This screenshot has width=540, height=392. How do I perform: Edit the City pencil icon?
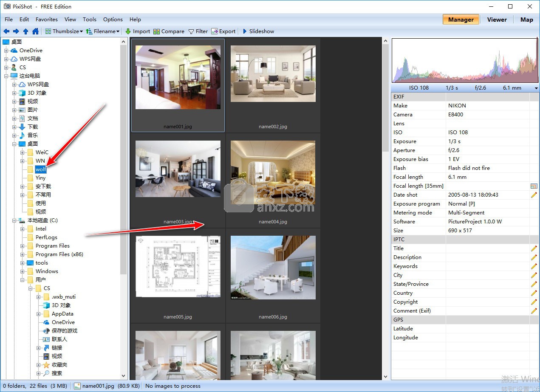point(534,275)
